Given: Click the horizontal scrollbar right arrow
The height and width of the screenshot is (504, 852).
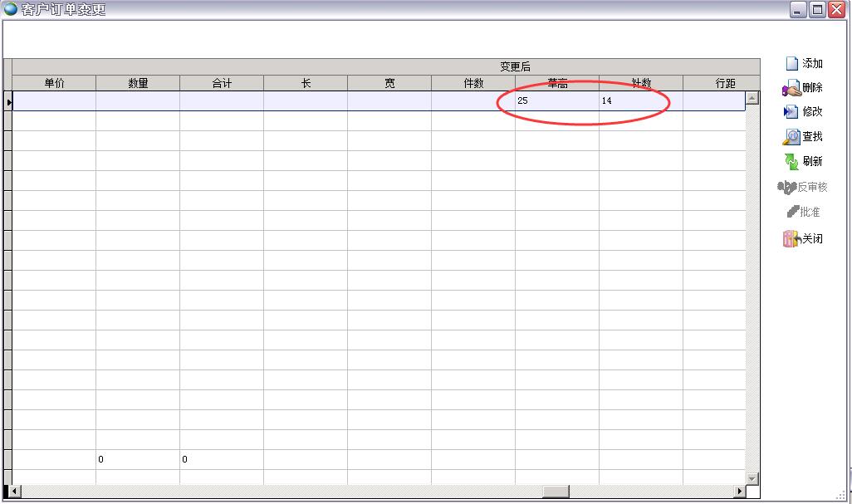Looking at the screenshot, I should [x=739, y=492].
